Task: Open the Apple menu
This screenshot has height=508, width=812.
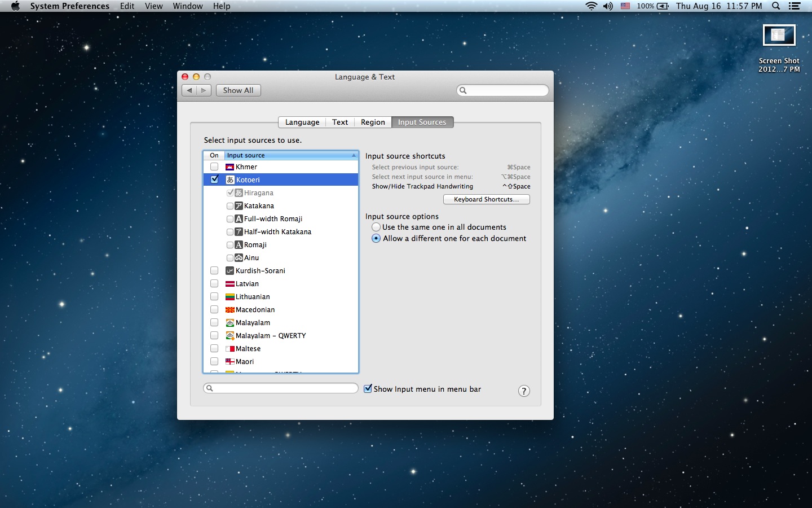Action: click(x=15, y=6)
